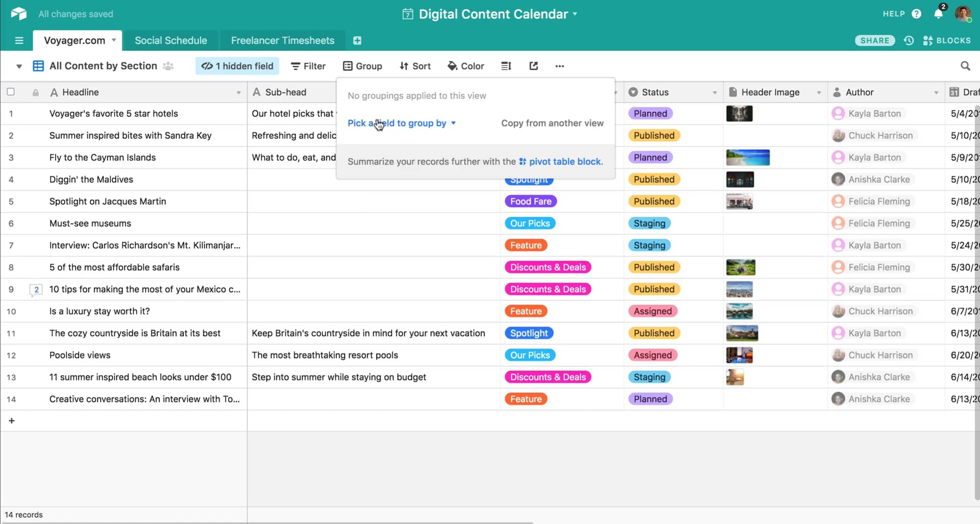Click the Airtable logo icon
This screenshot has width=980, height=524.
pos(18,14)
